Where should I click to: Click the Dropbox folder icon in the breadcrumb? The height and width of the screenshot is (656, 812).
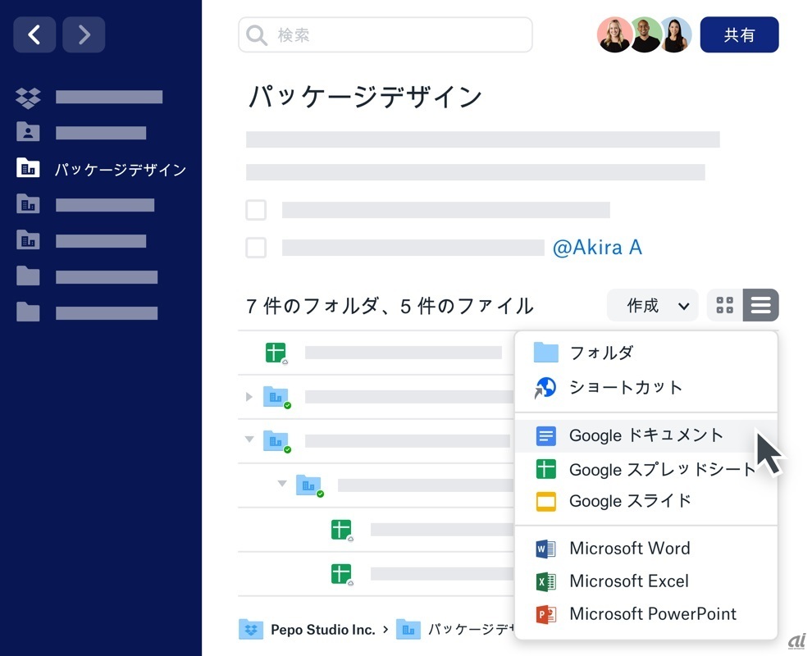click(x=251, y=630)
